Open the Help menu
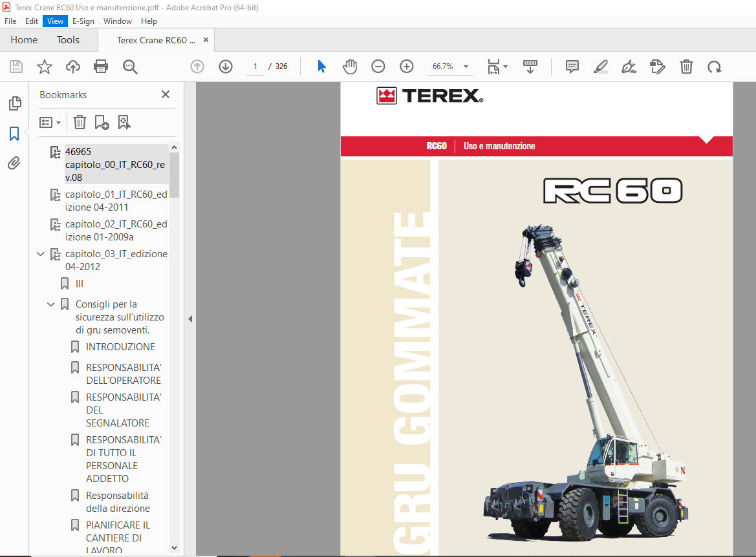Screen dimensions: 756x557 149,21
